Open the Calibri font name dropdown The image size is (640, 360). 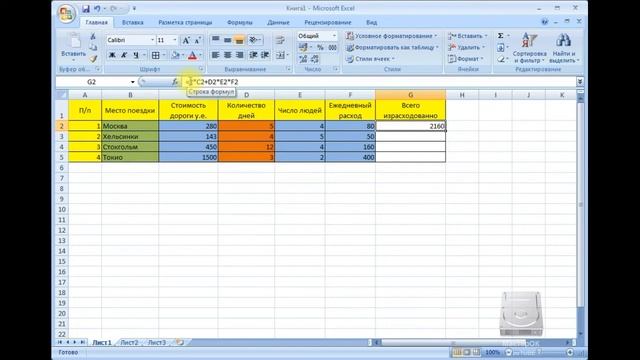coord(152,40)
